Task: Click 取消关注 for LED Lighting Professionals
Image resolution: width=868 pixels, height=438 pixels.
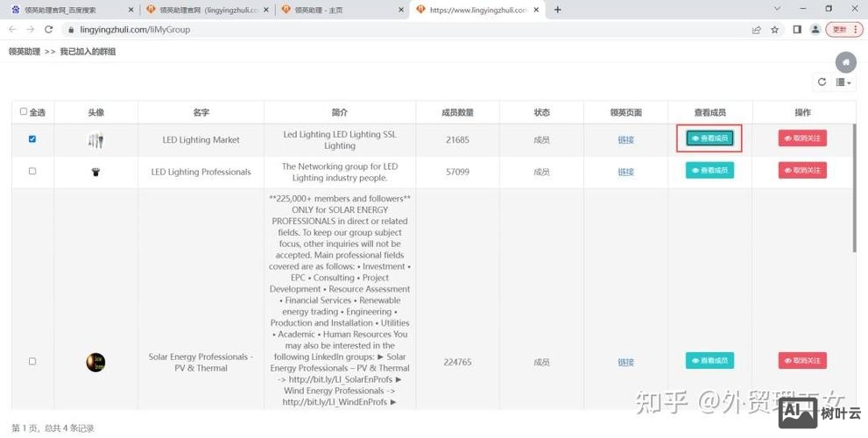Action: (802, 170)
